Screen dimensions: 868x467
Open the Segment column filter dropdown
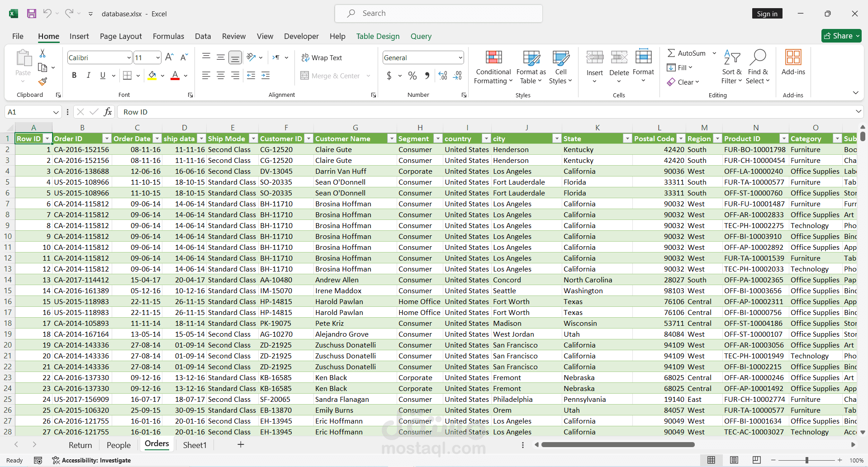(x=437, y=138)
